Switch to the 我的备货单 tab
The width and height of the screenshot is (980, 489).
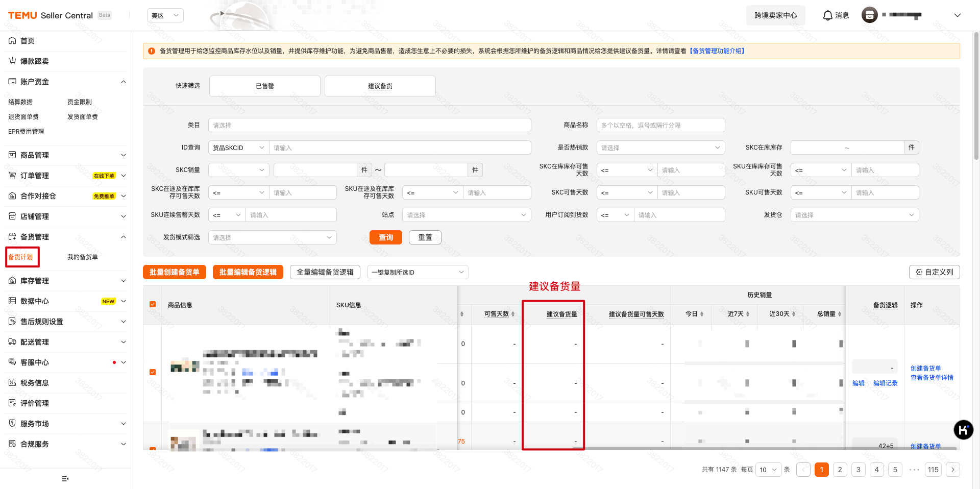click(x=83, y=257)
